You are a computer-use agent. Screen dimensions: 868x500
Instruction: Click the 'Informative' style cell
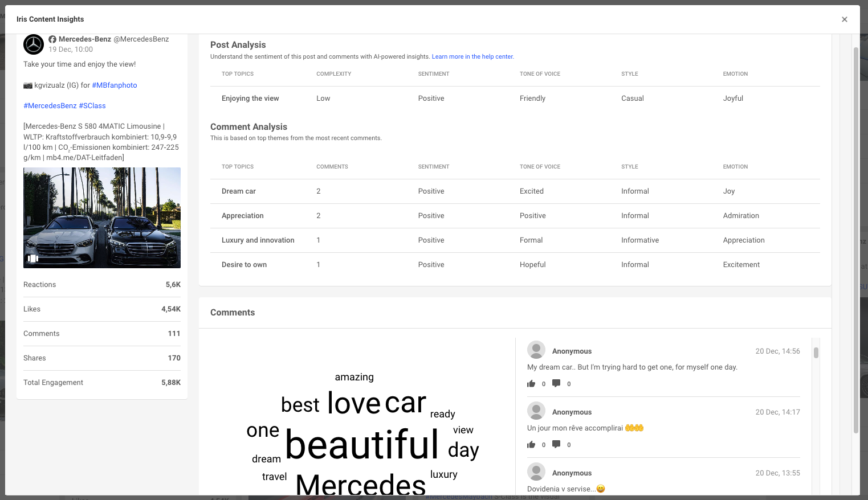coord(640,240)
